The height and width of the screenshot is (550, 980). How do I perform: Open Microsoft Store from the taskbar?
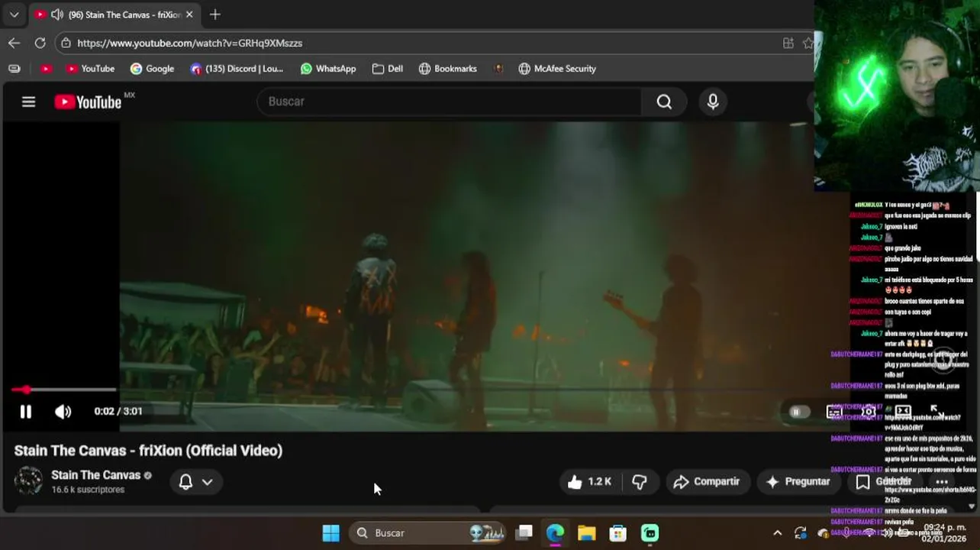[617, 533]
